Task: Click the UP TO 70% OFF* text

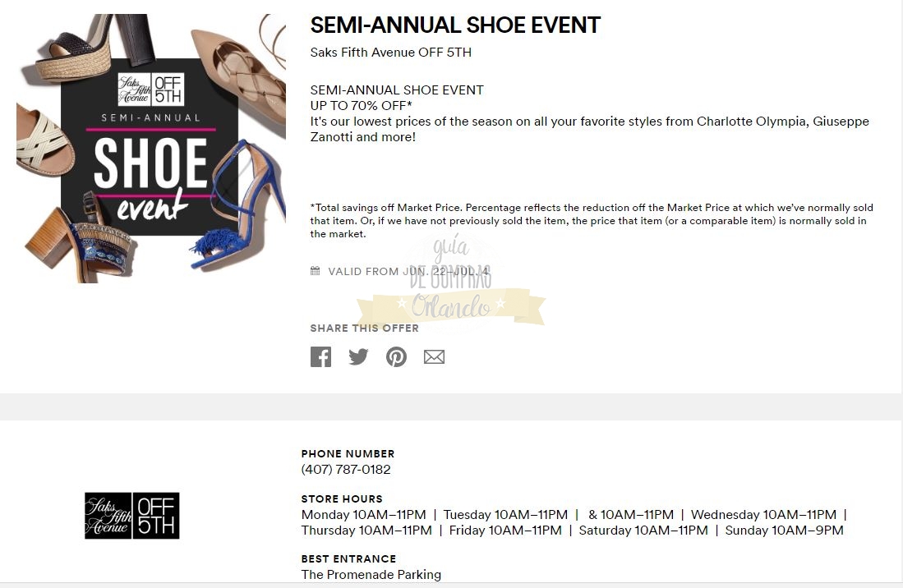Action: point(361,105)
